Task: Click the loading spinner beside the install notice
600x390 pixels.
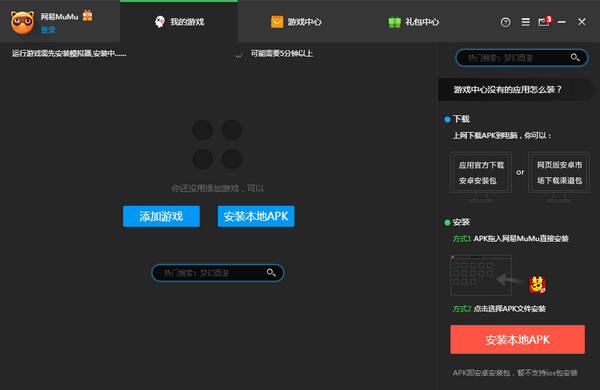Action: (239, 55)
